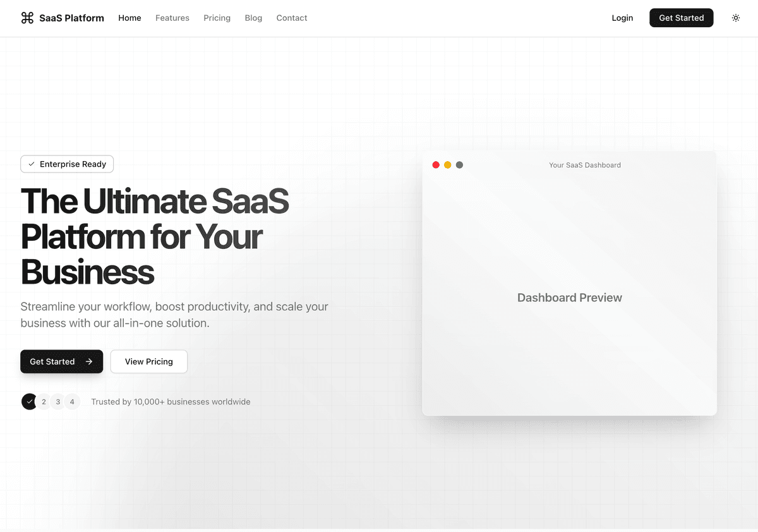Select avatar labeled 3 in the trust row

pyautogui.click(x=57, y=401)
